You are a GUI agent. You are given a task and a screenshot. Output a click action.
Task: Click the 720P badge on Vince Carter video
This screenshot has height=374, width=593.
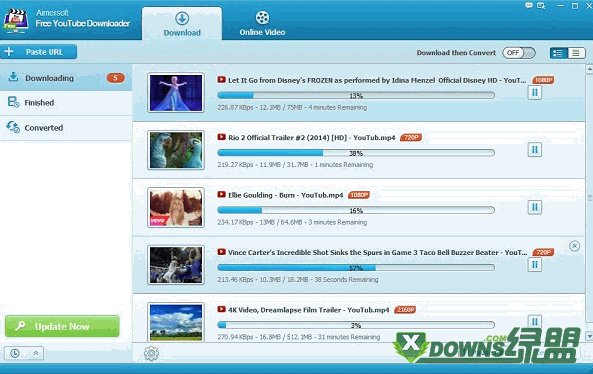coord(543,252)
